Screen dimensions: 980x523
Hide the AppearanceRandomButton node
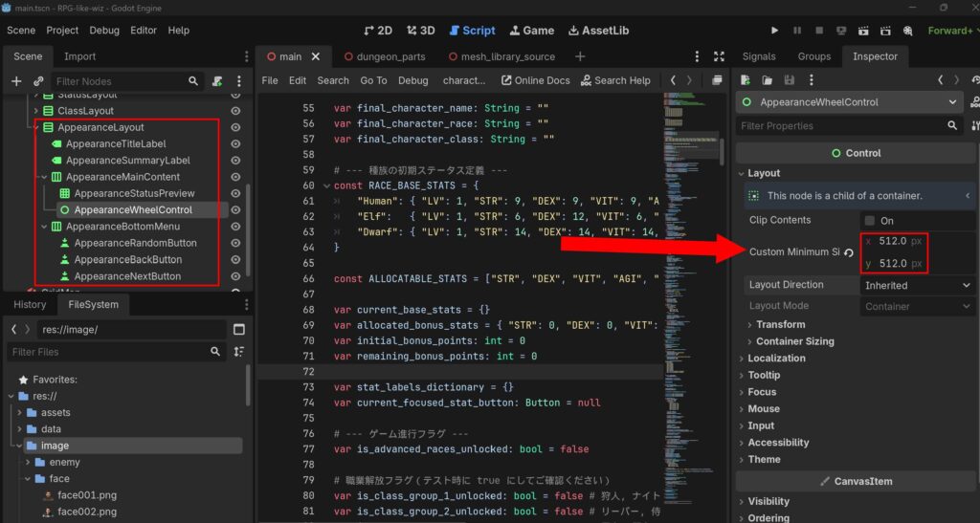tap(235, 243)
